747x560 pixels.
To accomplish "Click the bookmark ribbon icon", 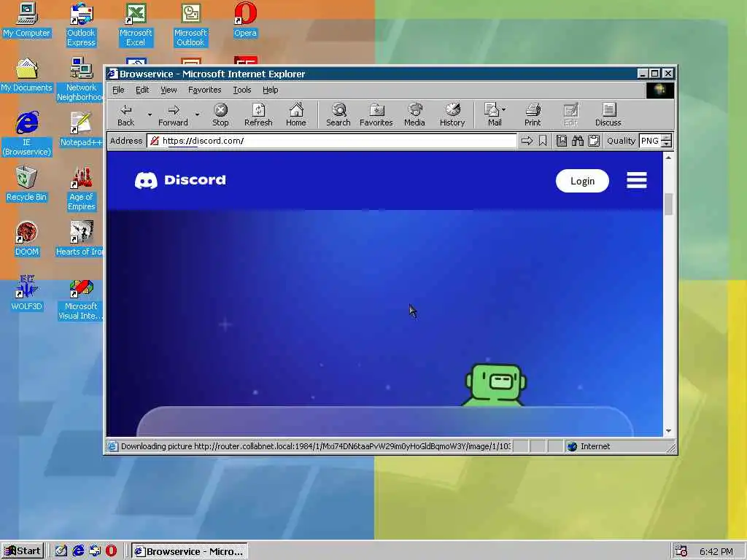I will pyautogui.click(x=543, y=141).
